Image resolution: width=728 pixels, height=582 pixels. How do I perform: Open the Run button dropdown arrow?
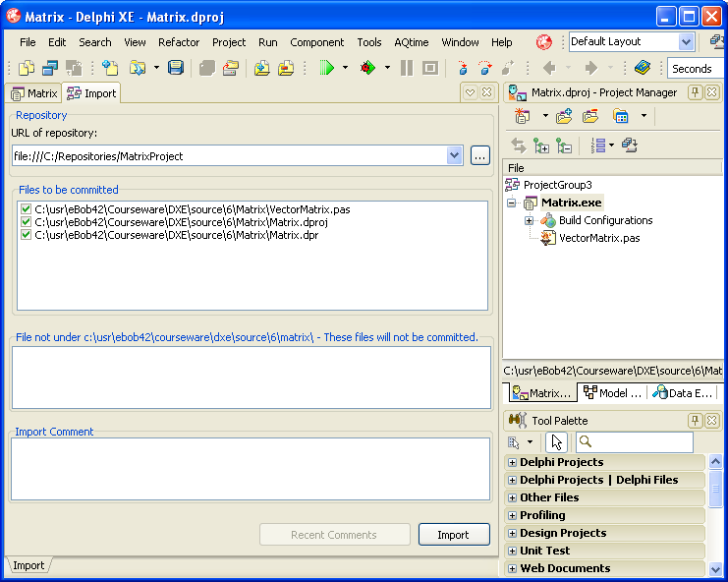[x=345, y=68]
